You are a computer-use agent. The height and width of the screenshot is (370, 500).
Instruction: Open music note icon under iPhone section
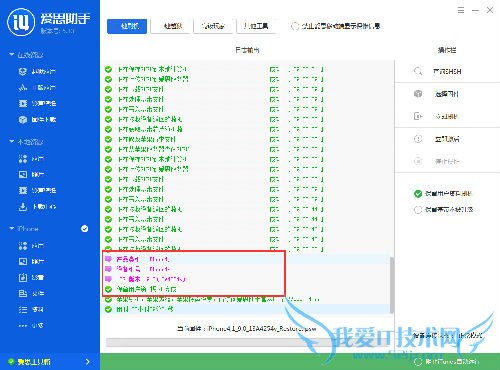[23, 277]
